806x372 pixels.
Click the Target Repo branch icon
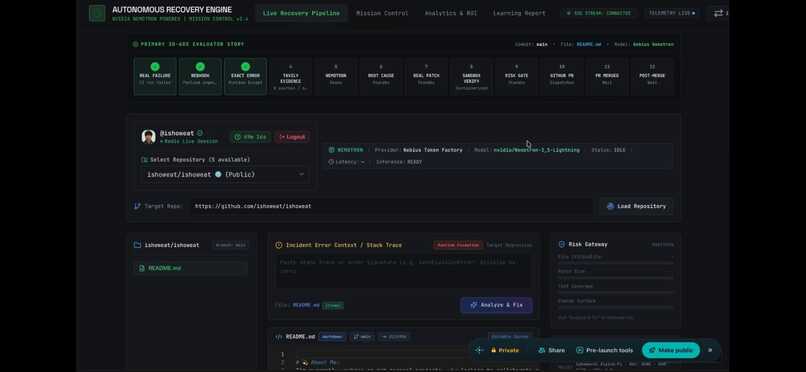click(137, 206)
